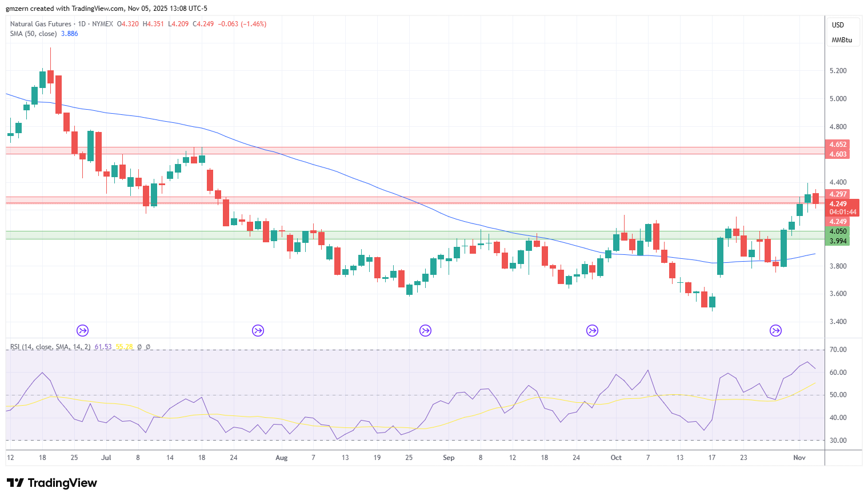Click the 4.297 red price label
Viewport: 868px width, 500px height.
[838, 194]
